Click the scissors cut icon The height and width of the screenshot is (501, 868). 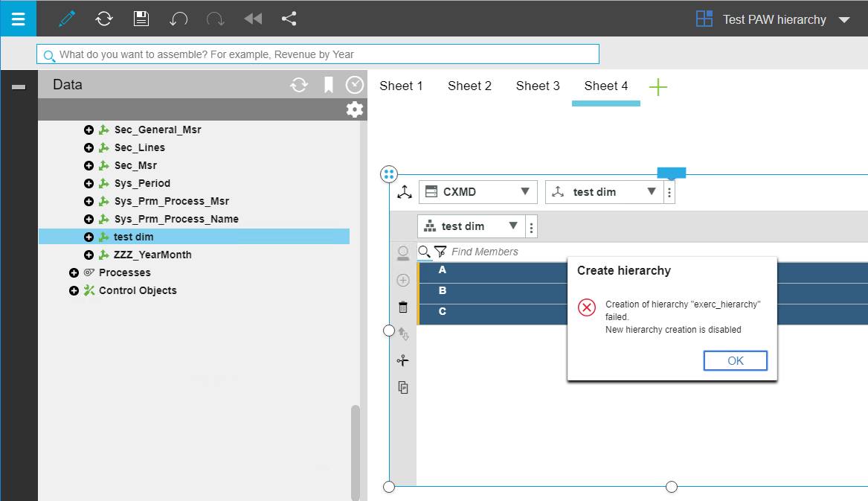pyautogui.click(x=403, y=361)
